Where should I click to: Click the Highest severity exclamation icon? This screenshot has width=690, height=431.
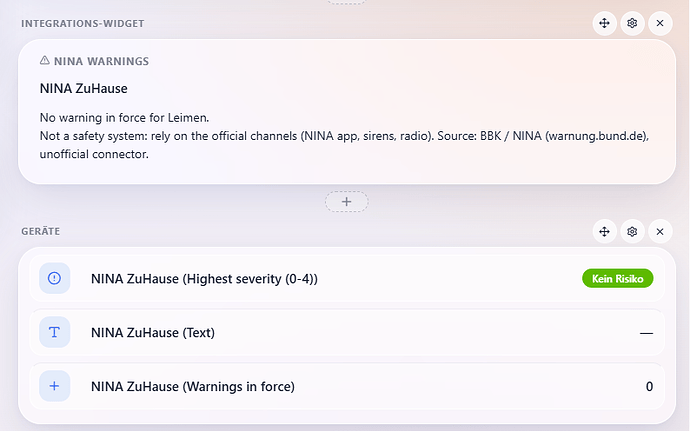[x=55, y=278]
